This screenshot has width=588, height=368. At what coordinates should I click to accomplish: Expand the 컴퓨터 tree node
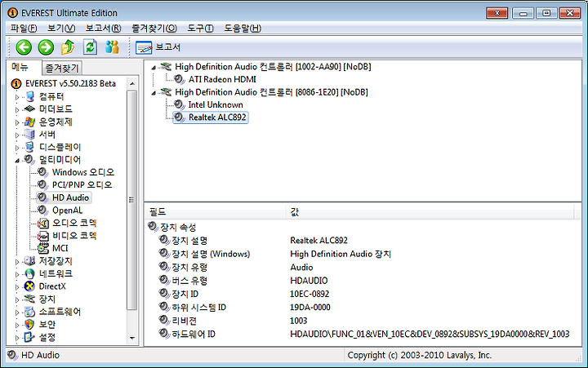point(17,97)
